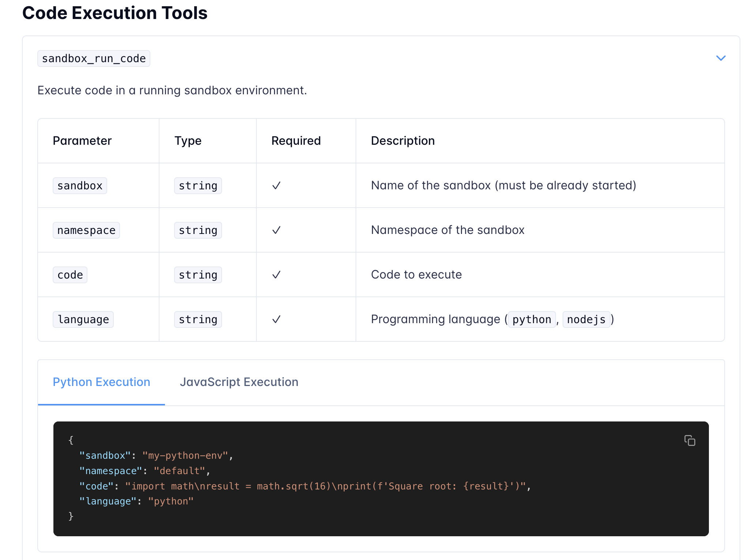Click the language parameter name tag
This screenshot has width=755, height=560.
83,319
